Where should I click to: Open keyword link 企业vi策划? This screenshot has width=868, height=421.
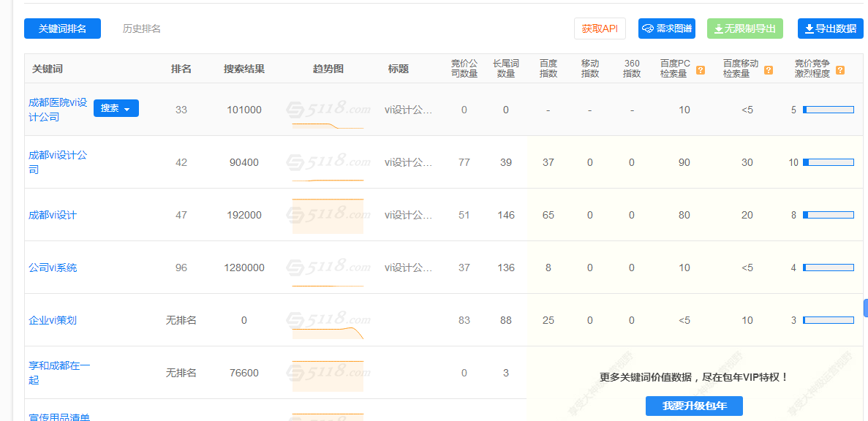[x=53, y=320]
